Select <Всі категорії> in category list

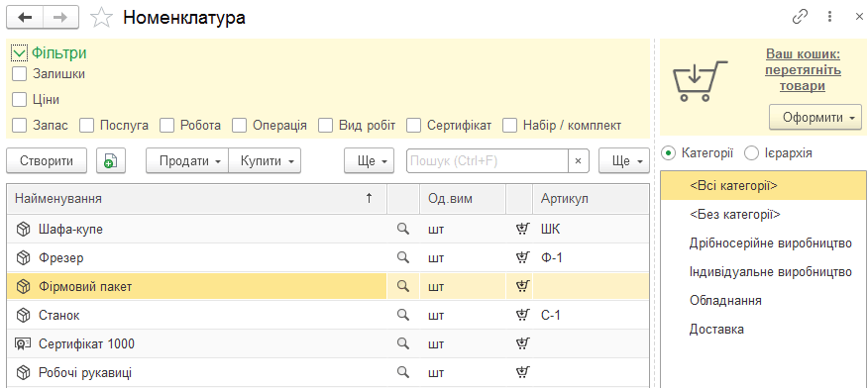point(764,186)
